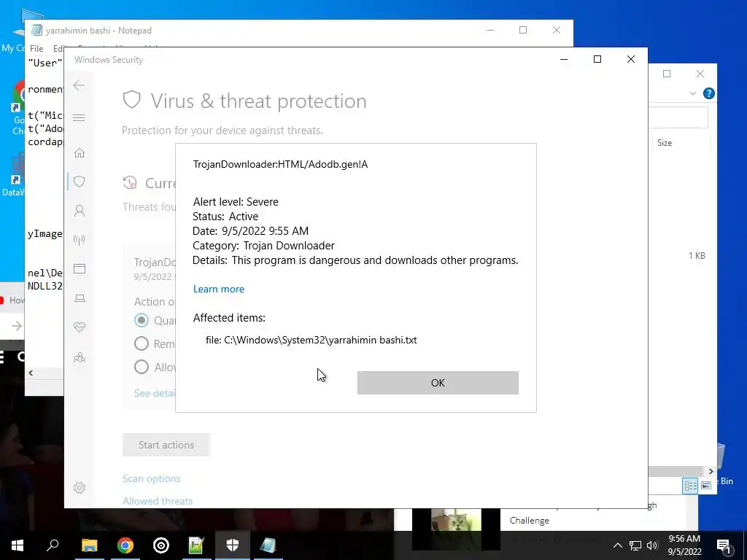Select the Remove radio option
The width and height of the screenshot is (747, 560).
tap(142, 343)
